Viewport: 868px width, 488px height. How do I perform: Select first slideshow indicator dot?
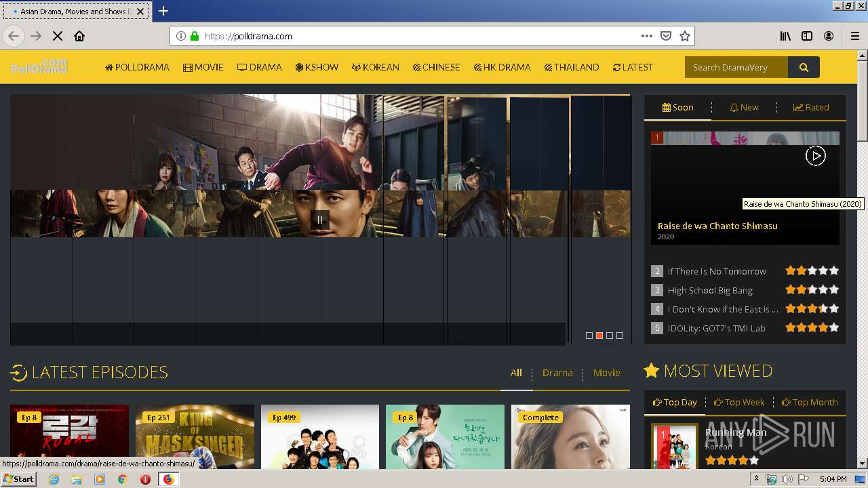(589, 335)
